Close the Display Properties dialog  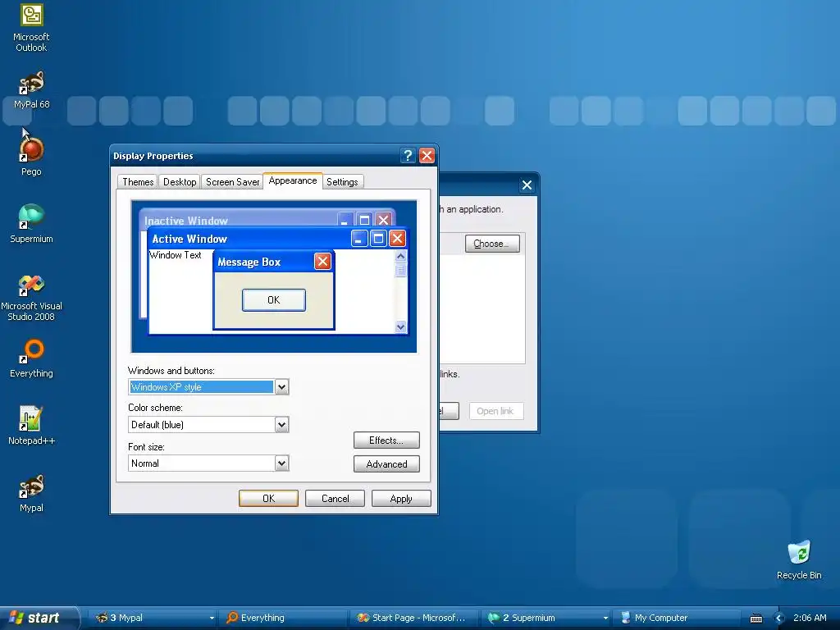427,155
